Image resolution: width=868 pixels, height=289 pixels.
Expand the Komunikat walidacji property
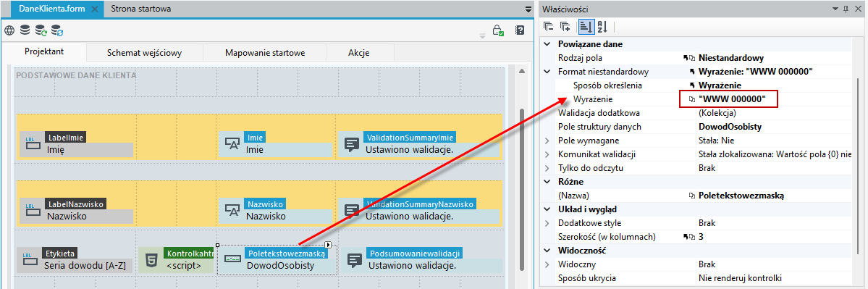[547, 154]
